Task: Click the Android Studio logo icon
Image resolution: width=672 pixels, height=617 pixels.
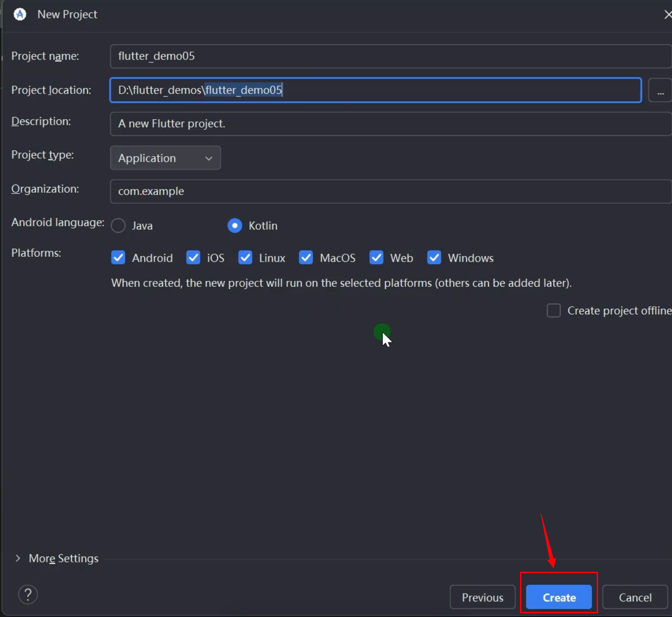Action: pyautogui.click(x=20, y=15)
